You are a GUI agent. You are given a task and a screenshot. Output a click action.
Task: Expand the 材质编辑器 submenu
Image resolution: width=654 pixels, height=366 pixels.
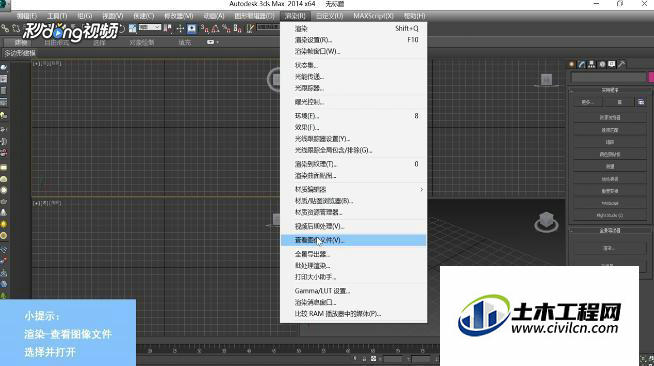(354, 189)
